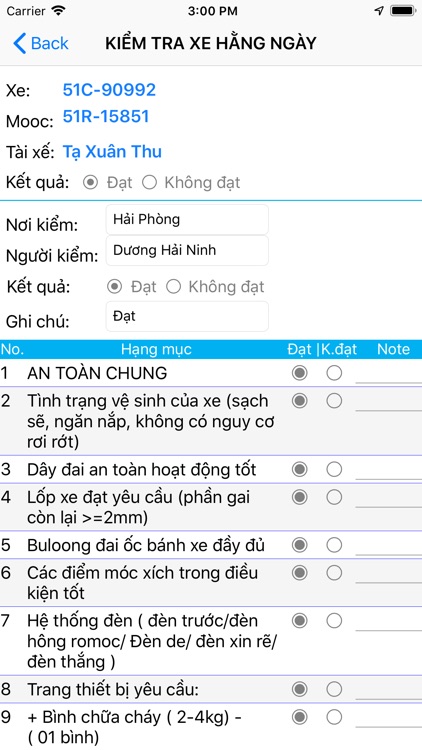422x750 pixels.
Task: Tap the location arrow status icon
Action: tap(379, 11)
